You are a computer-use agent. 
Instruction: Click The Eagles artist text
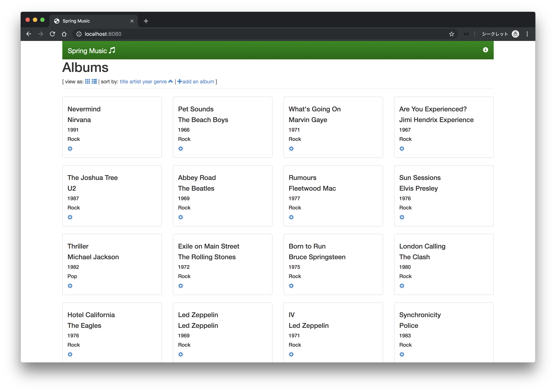[x=84, y=325]
